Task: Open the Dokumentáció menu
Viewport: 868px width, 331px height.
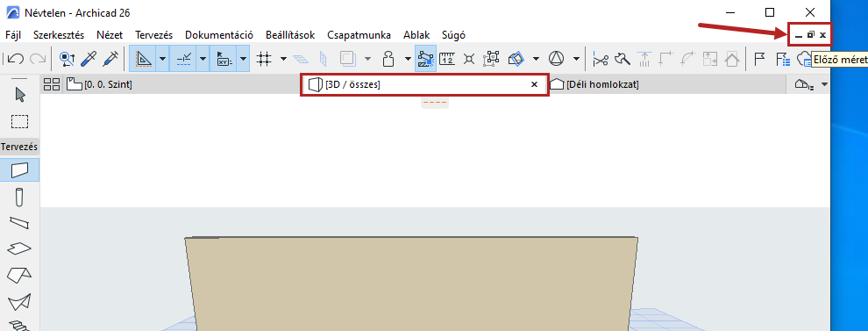Action: click(219, 35)
